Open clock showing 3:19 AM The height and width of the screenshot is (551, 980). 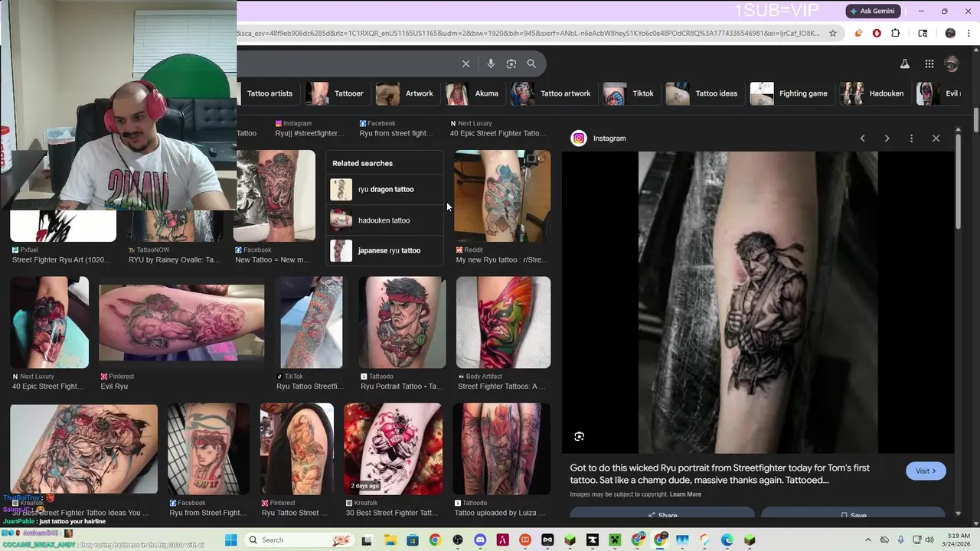958,540
